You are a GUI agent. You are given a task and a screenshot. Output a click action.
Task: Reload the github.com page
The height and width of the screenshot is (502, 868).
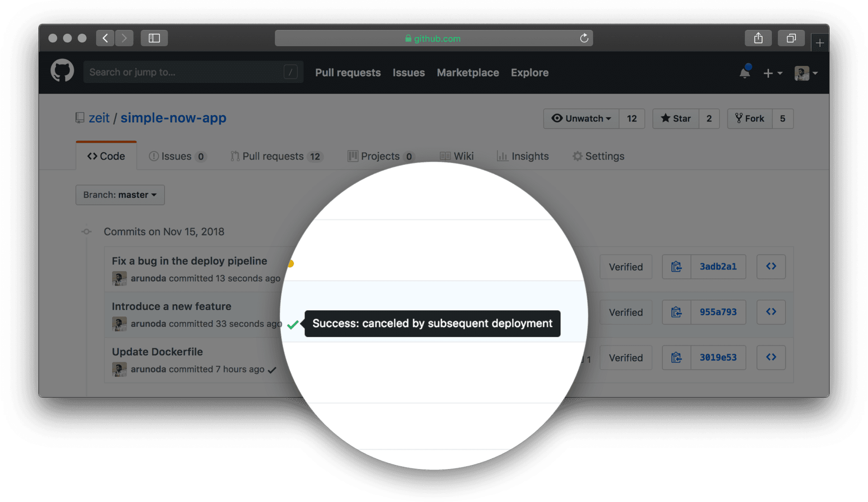tap(584, 38)
